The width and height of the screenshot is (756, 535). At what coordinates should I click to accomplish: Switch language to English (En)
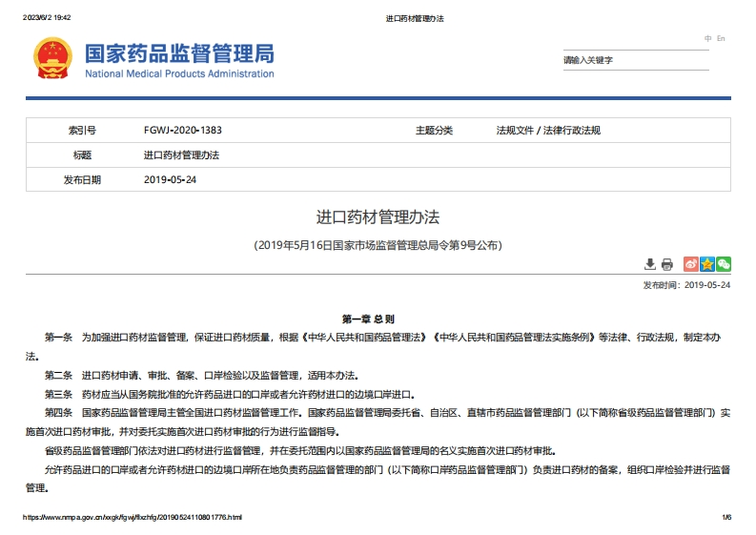(x=721, y=38)
